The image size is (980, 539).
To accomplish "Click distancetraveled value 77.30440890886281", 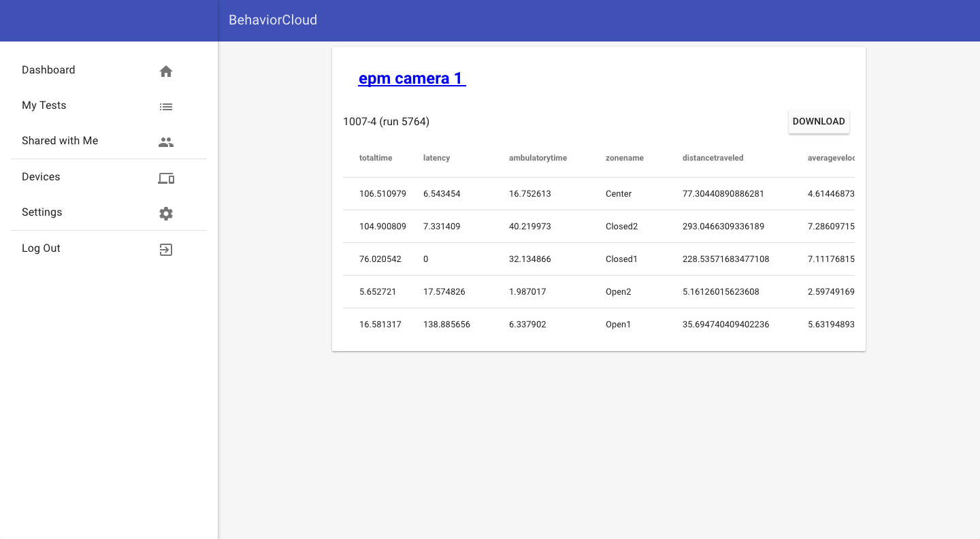I will coord(723,194).
